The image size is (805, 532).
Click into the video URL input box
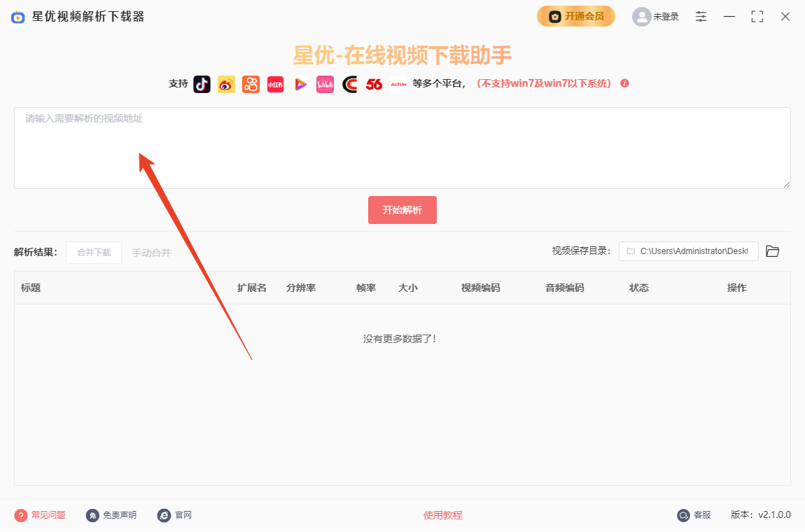pyautogui.click(x=402, y=148)
